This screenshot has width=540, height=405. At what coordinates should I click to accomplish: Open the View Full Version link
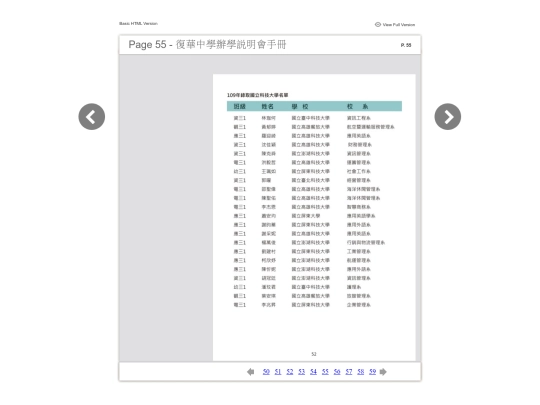click(x=398, y=24)
